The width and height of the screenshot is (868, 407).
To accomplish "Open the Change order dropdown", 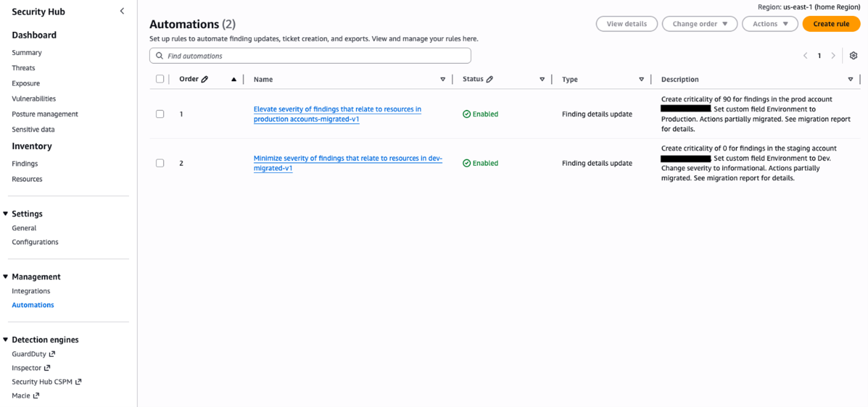I will point(699,23).
